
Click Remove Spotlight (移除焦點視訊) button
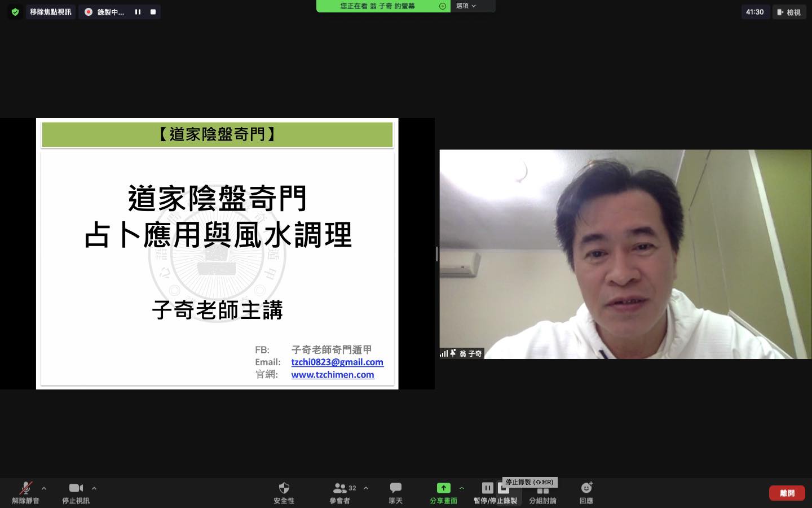(x=51, y=12)
